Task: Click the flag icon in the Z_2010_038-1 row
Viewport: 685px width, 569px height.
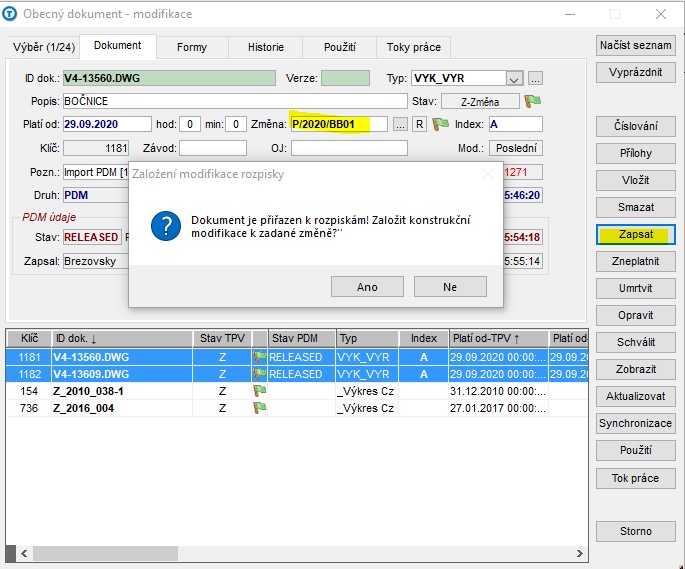Action: [259, 391]
